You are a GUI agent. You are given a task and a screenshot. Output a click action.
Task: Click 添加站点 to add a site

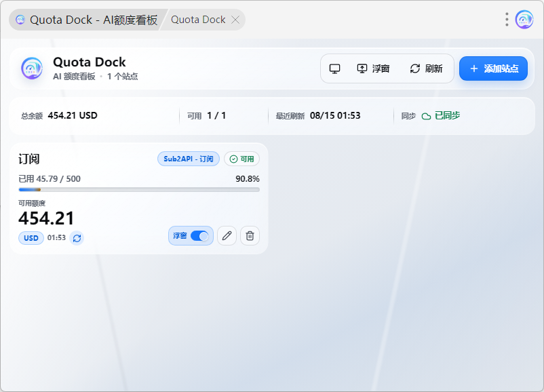pos(493,68)
